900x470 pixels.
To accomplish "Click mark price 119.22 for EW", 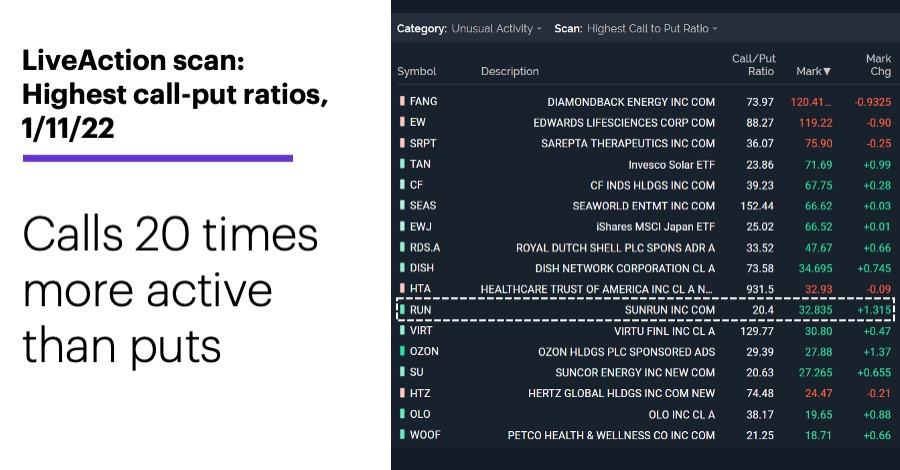I will [x=816, y=123].
